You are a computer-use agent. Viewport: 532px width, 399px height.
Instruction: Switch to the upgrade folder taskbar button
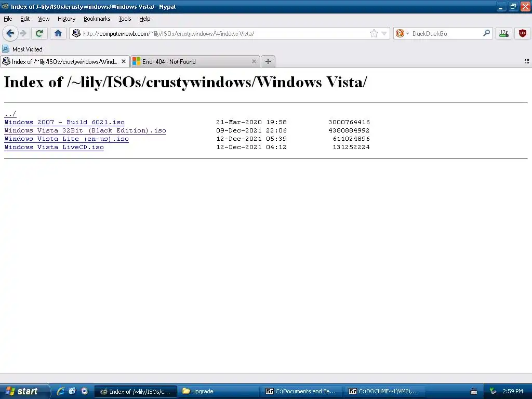pyautogui.click(x=219, y=392)
